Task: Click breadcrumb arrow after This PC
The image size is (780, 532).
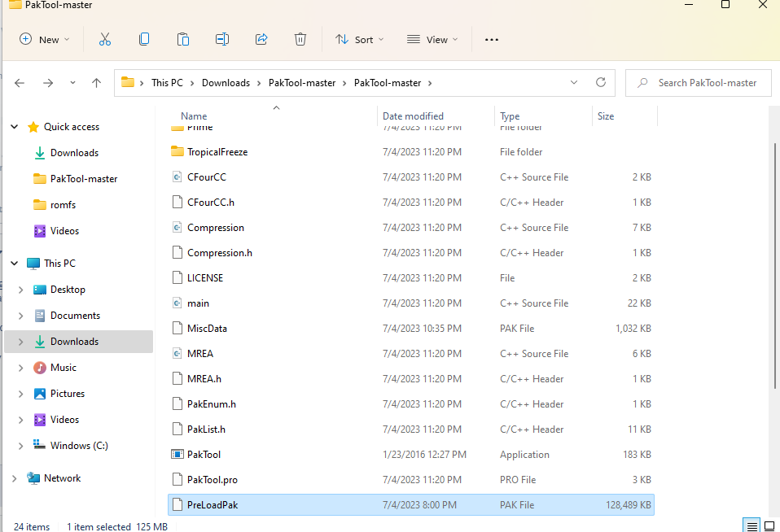Action: coord(192,83)
